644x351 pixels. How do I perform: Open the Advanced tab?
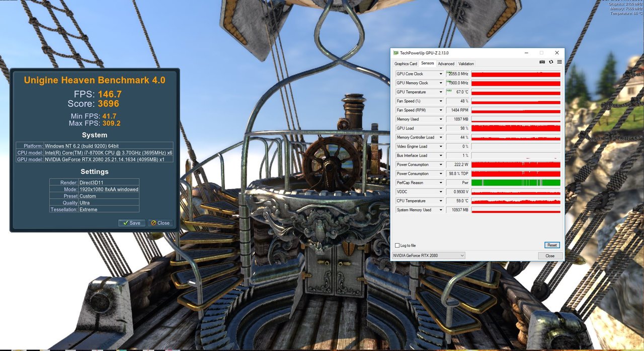(446, 64)
